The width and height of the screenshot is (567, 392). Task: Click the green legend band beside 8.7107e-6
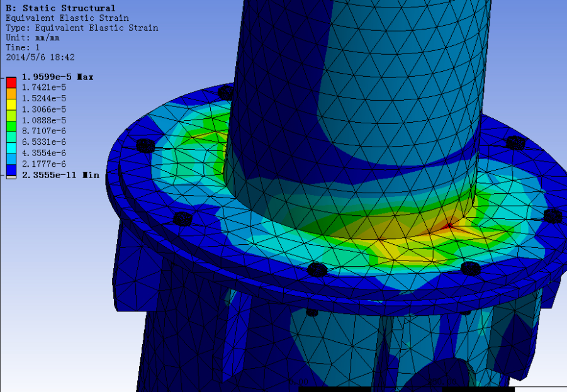[x=11, y=126]
